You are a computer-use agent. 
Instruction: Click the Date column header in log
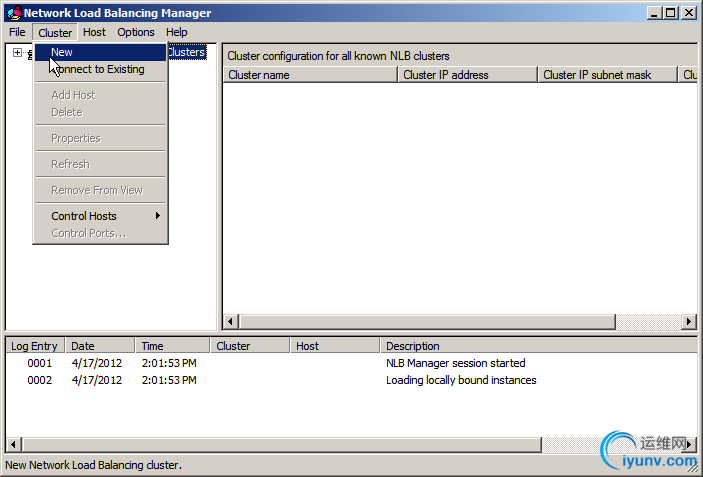pos(100,346)
